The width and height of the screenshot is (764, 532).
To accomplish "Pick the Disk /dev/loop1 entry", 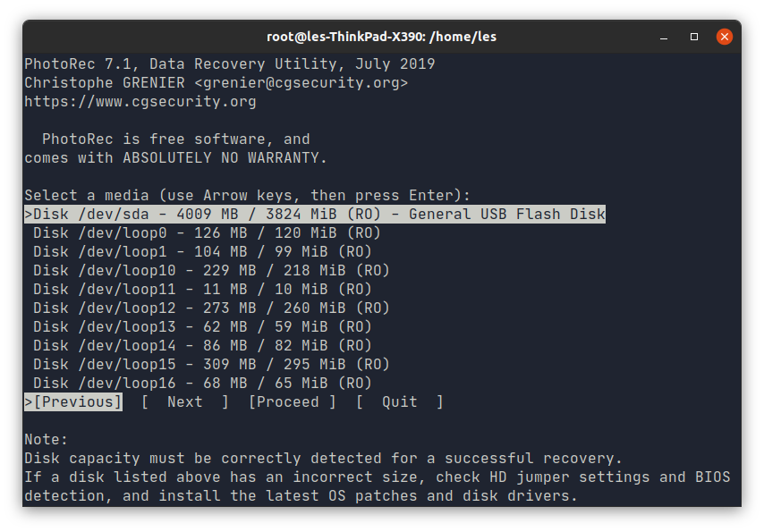I will [202, 252].
